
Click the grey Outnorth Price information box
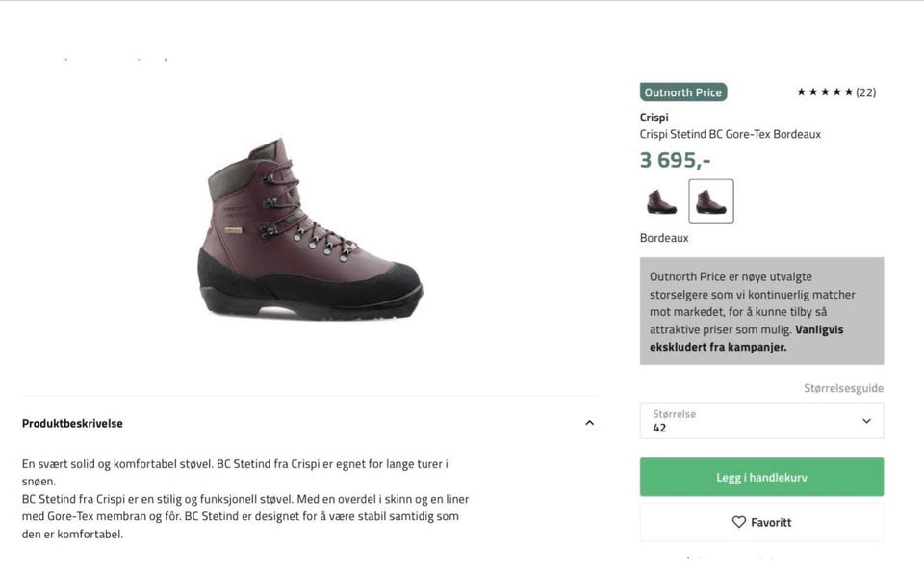pyautogui.click(x=761, y=310)
